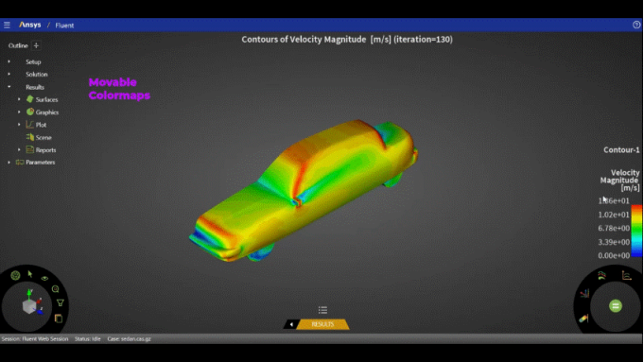Click the left arrow beside the RESULTS tab

point(291,324)
